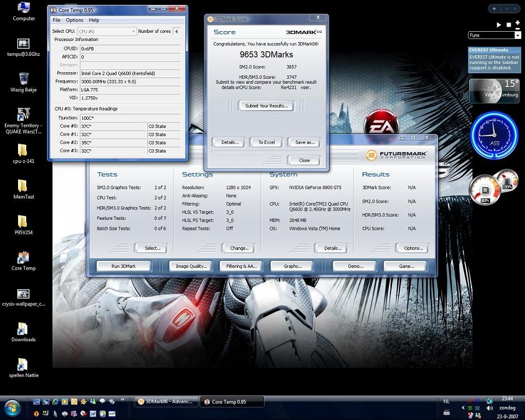Click the analog clock gadget in the sidebar
Screen dimensions: 525x420
coord(494,136)
